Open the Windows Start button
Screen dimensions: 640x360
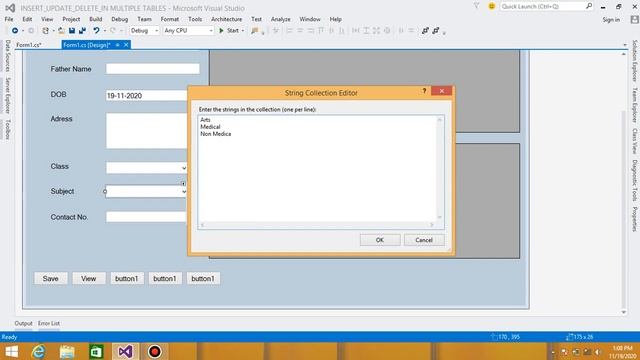point(11,351)
